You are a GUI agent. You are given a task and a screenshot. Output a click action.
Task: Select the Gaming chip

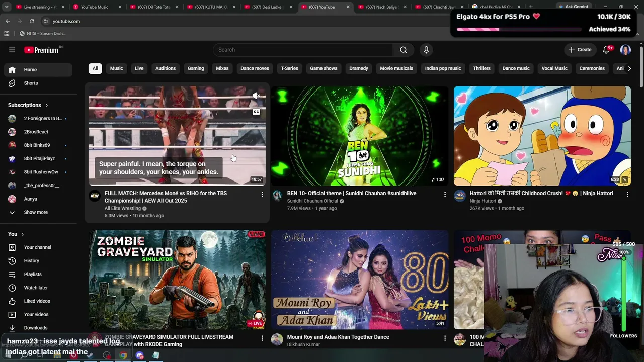pyautogui.click(x=196, y=68)
